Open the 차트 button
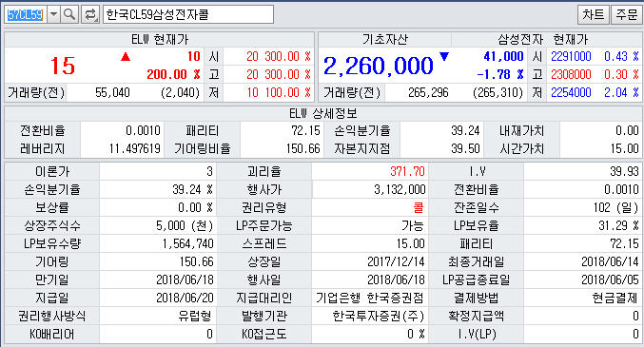Image resolution: width=644 pixels, height=347 pixels. pyautogui.click(x=593, y=15)
